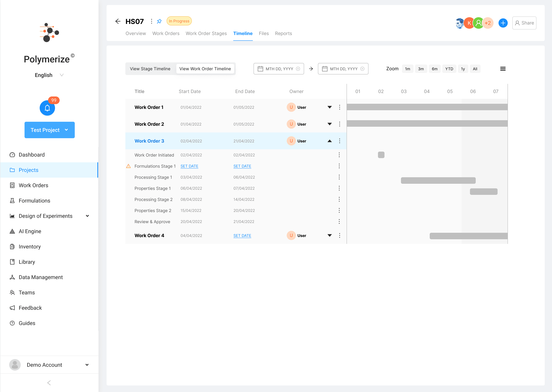Click SET DATE end date for Work Order 4
This screenshot has width=552, height=392.
point(242,236)
